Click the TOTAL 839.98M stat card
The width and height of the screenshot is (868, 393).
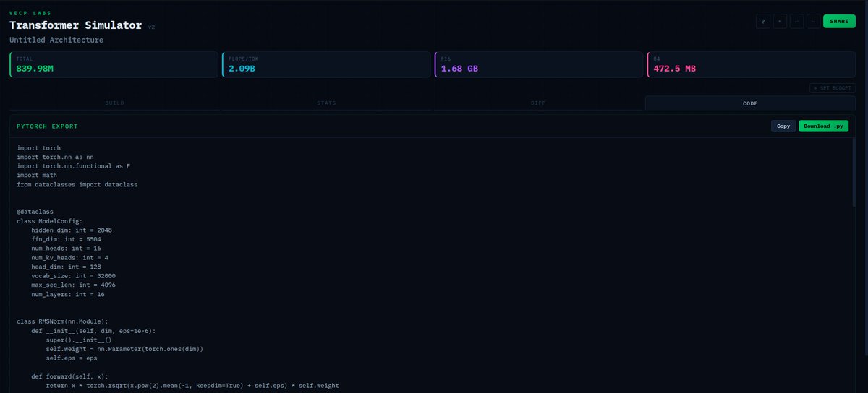click(114, 64)
